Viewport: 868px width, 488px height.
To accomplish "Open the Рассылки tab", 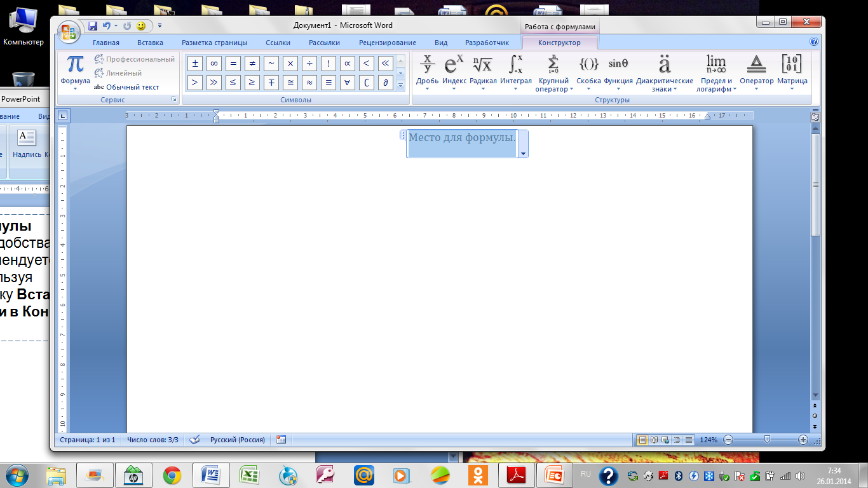I will [x=324, y=43].
